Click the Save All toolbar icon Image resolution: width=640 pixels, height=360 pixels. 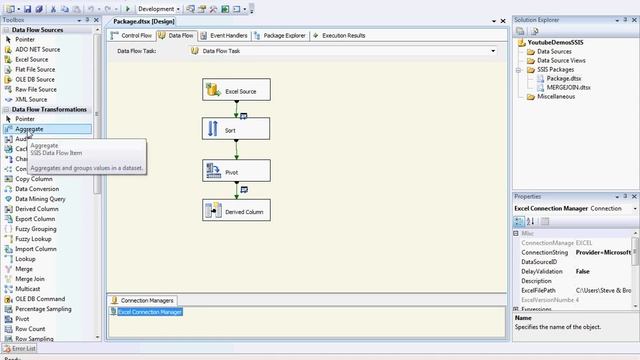tap(39, 9)
